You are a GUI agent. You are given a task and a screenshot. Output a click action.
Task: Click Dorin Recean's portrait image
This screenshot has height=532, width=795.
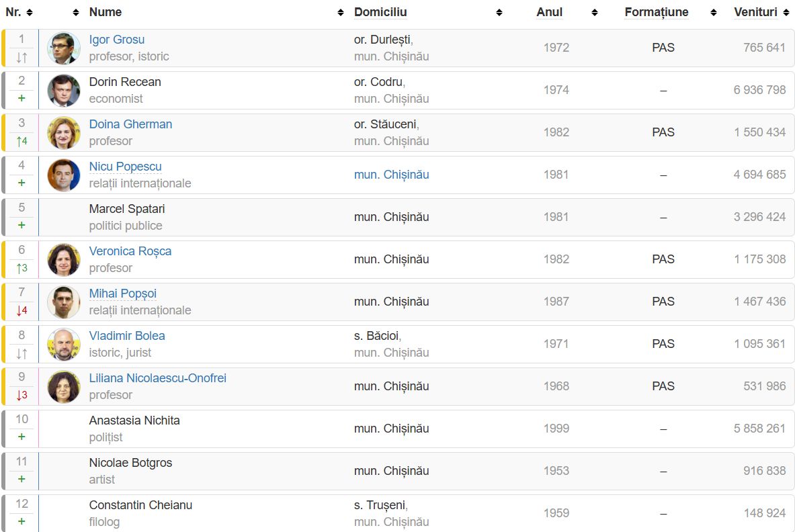63,90
